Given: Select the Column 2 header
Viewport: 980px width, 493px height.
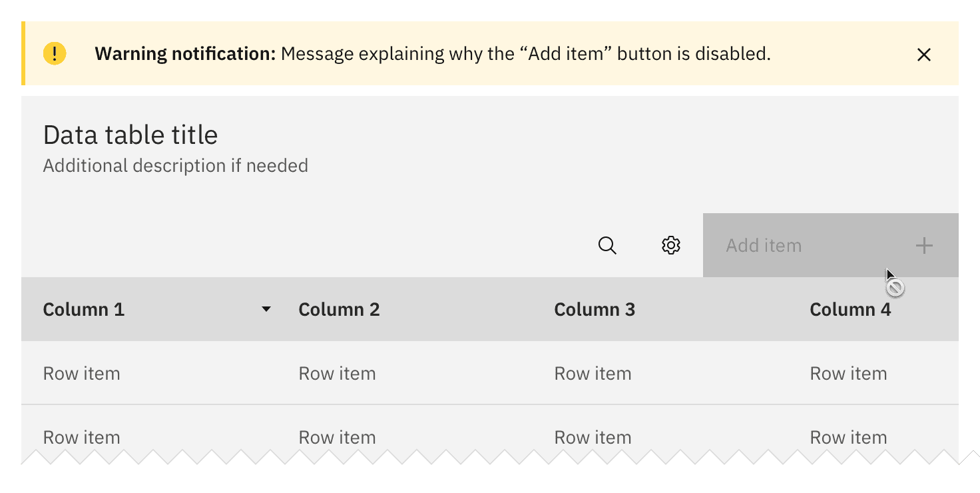Looking at the screenshot, I should (x=339, y=309).
